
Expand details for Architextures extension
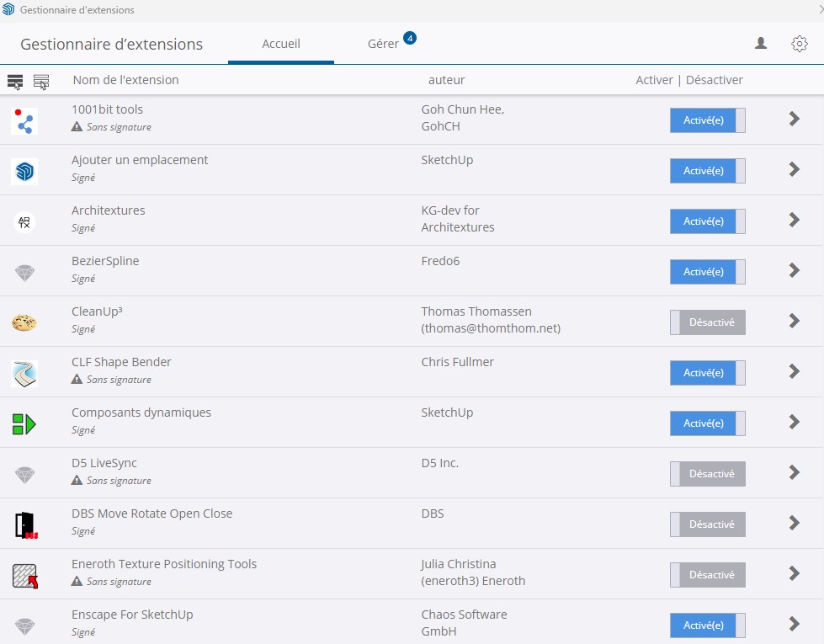tap(794, 220)
